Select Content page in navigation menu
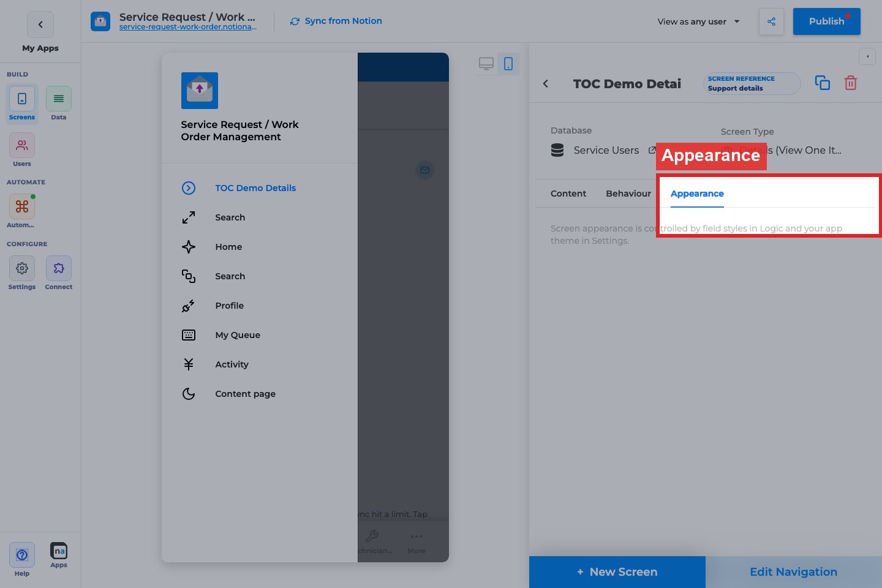The width and height of the screenshot is (882, 588). pos(260,394)
